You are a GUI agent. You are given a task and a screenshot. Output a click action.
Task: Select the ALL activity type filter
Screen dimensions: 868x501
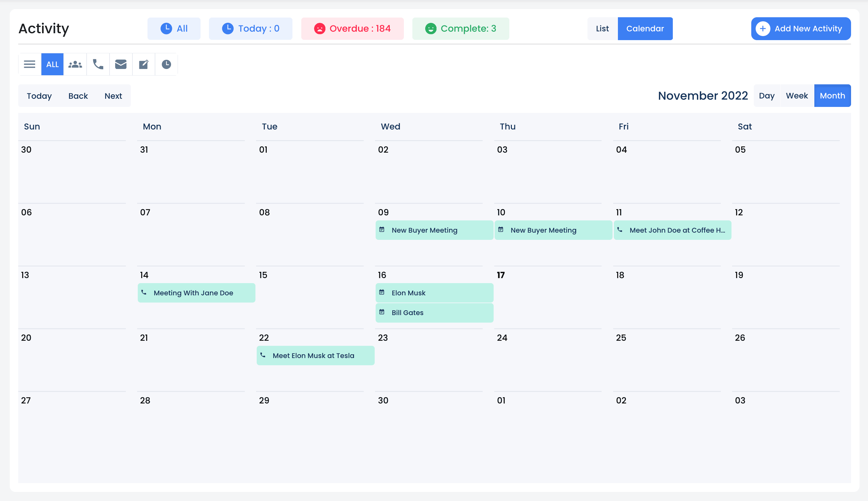[52, 64]
